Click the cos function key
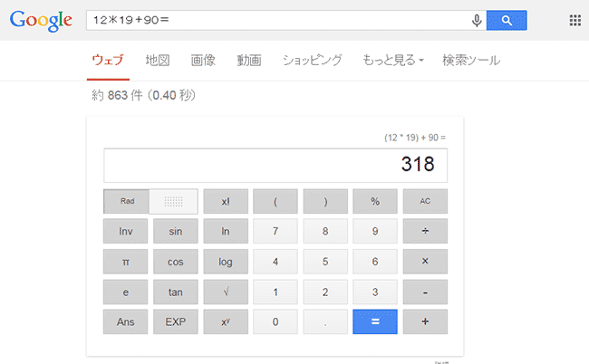 pos(176,262)
